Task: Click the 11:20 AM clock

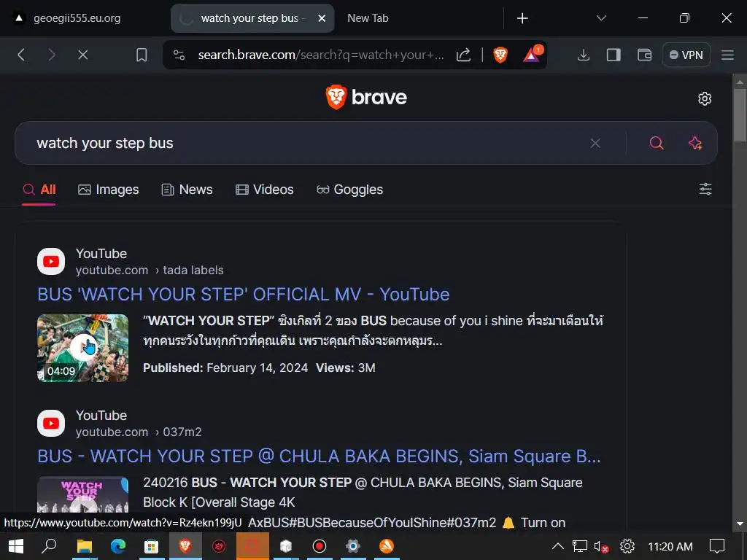Action: [x=670, y=547]
